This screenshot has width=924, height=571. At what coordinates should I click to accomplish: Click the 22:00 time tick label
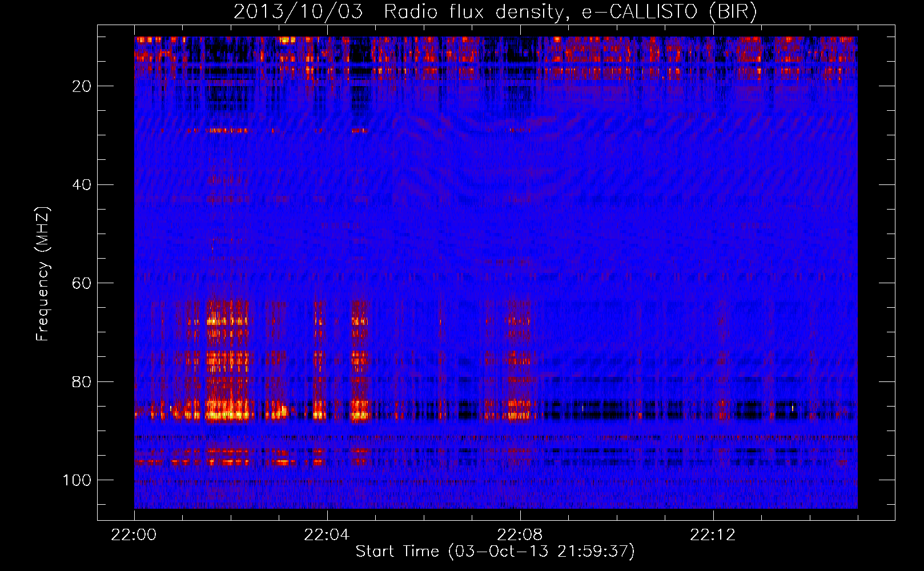pos(134,535)
